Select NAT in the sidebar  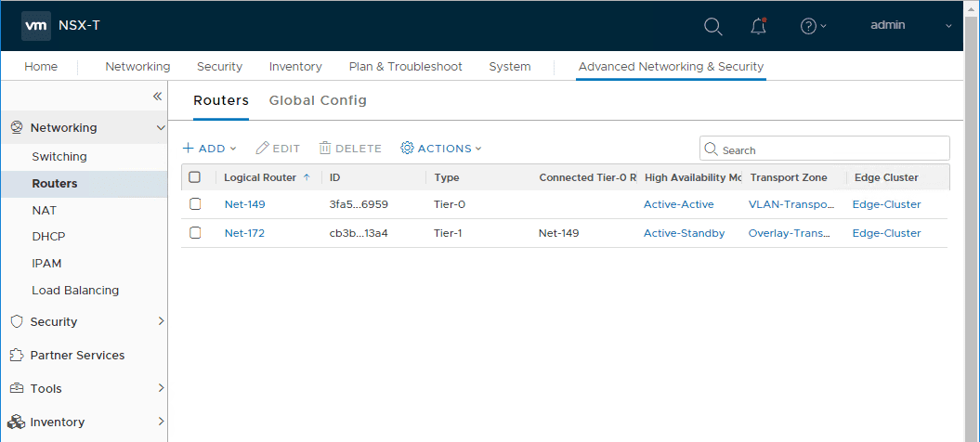[x=44, y=211]
